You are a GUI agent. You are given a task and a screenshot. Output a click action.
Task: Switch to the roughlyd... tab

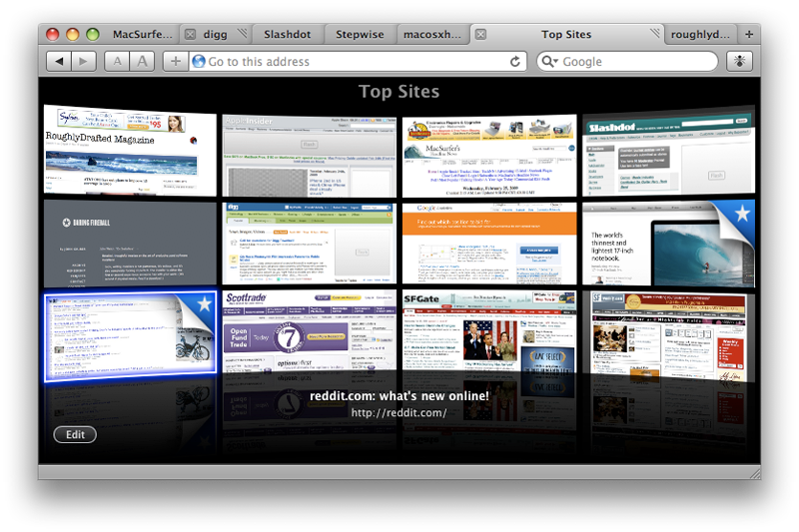point(700,34)
